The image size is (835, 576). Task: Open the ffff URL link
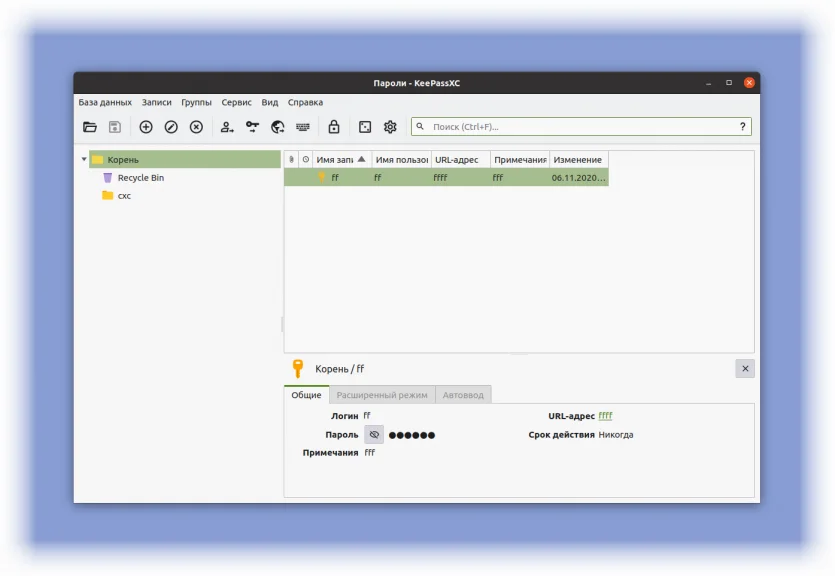[x=605, y=416]
